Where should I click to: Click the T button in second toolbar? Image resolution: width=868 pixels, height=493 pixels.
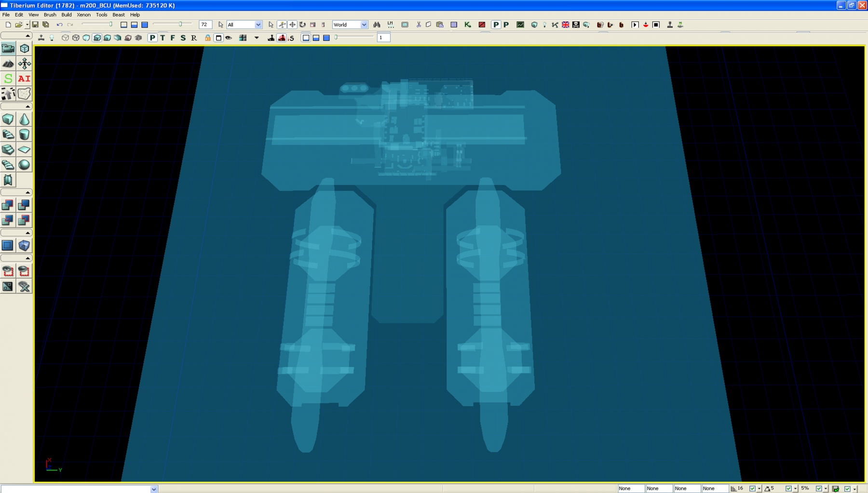163,38
